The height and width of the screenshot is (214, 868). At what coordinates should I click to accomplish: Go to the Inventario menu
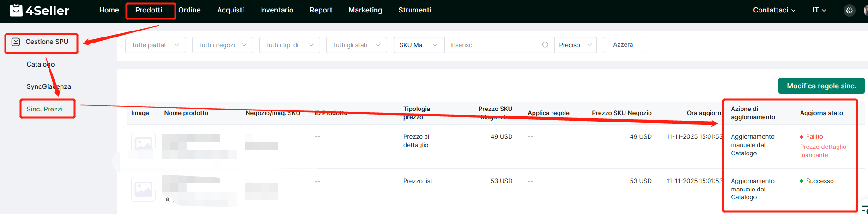[276, 10]
